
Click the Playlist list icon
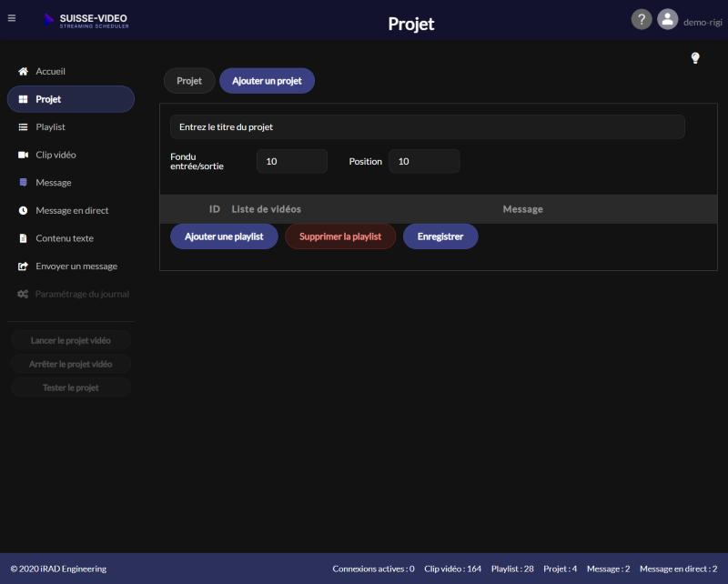click(23, 127)
